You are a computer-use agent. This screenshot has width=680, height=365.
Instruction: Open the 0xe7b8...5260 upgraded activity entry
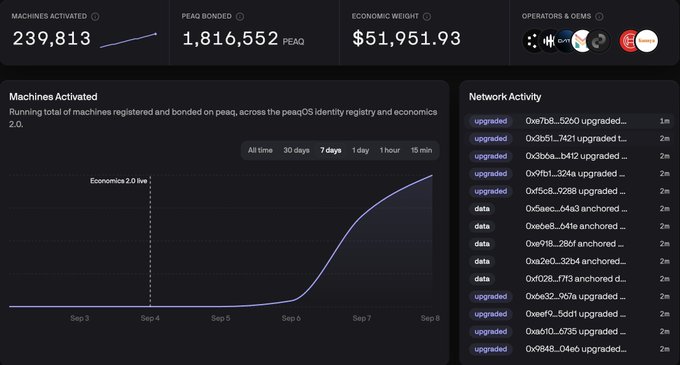coord(569,121)
